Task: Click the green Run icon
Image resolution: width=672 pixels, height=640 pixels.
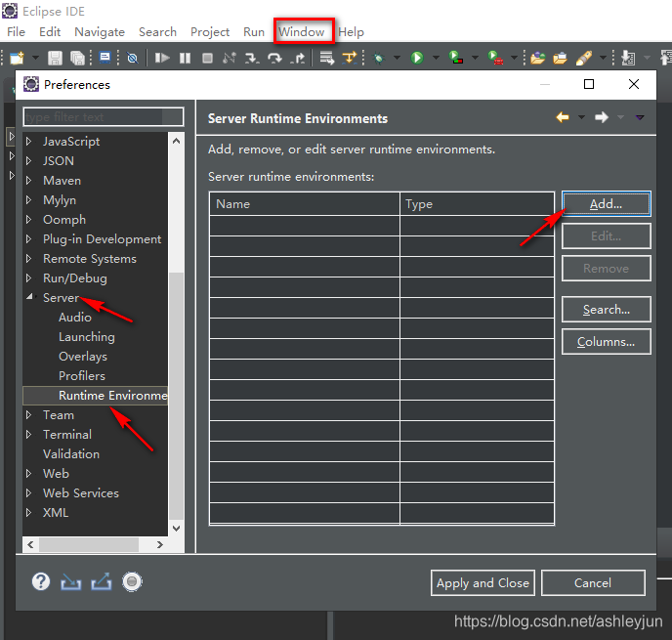Action: pyautogui.click(x=417, y=58)
